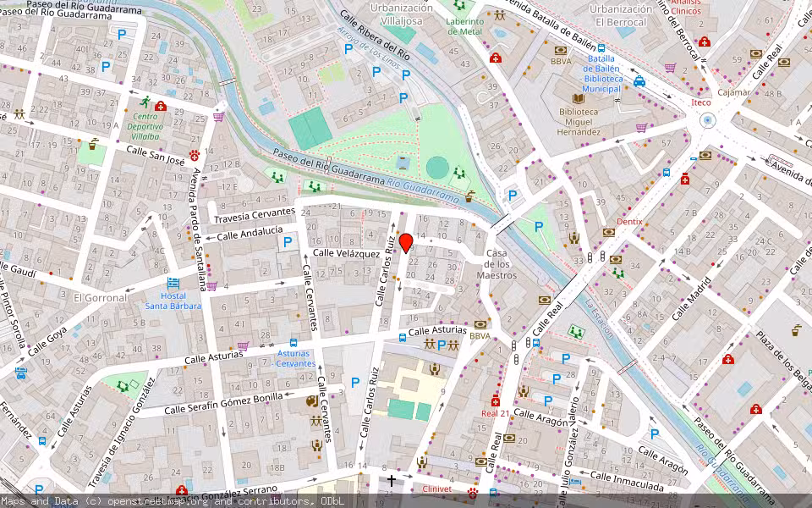Screen dimensions: 812x508
Task: Click the pharmacy cross beside Centro Deportivo Villalba
Action: (161, 107)
